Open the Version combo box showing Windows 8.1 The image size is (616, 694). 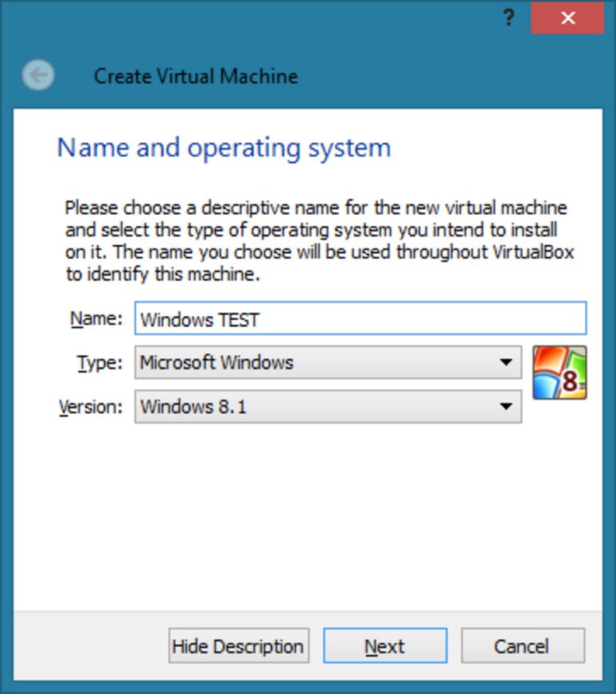[318, 407]
